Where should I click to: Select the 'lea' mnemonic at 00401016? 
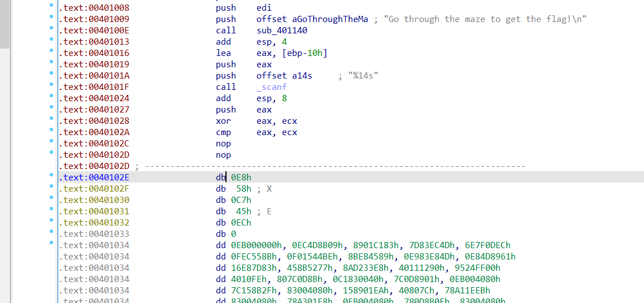click(223, 53)
